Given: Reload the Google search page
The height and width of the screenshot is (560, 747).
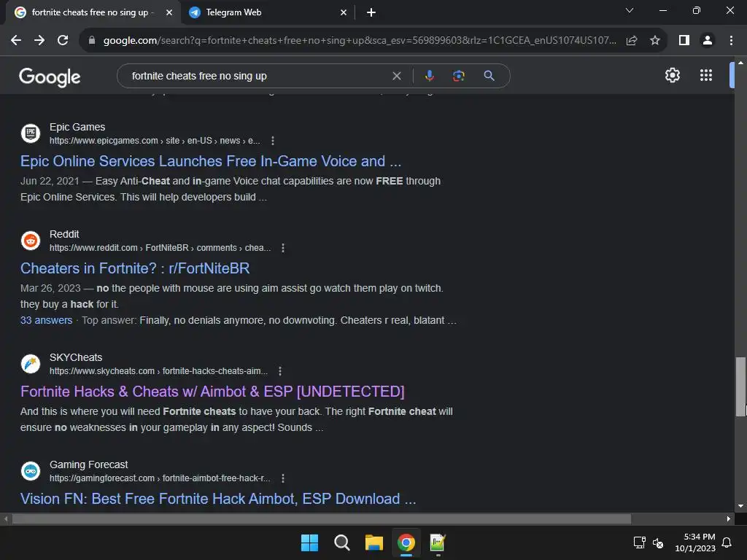Looking at the screenshot, I should click(63, 41).
